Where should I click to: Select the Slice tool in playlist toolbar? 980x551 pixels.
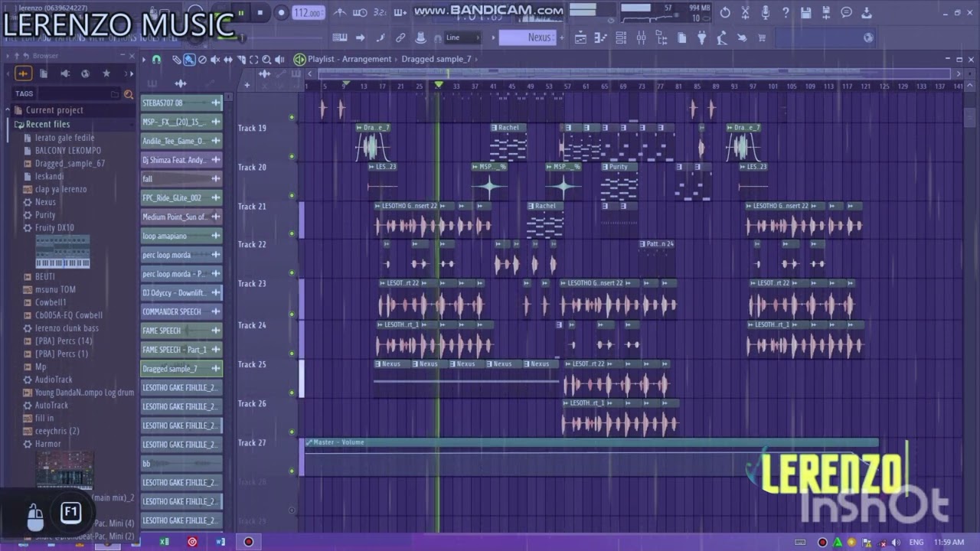click(x=241, y=59)
